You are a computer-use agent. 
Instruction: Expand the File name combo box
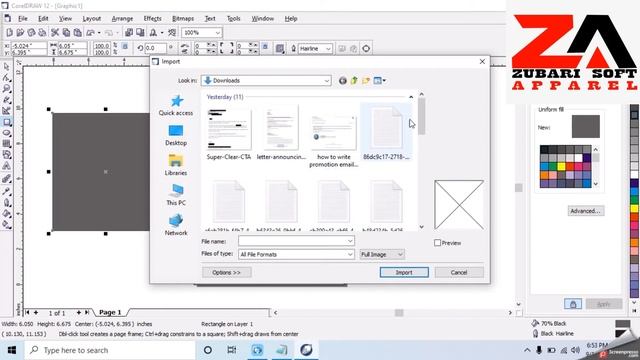[350, 241]
